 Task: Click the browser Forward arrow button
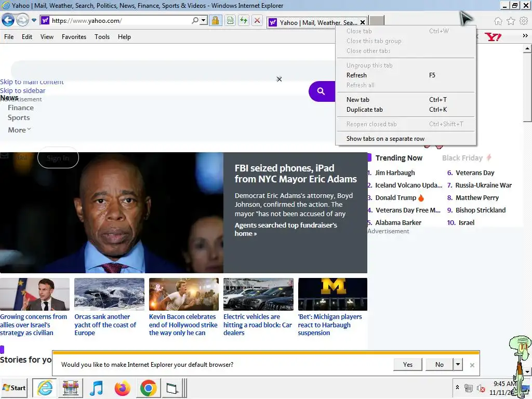click(22, 20)
